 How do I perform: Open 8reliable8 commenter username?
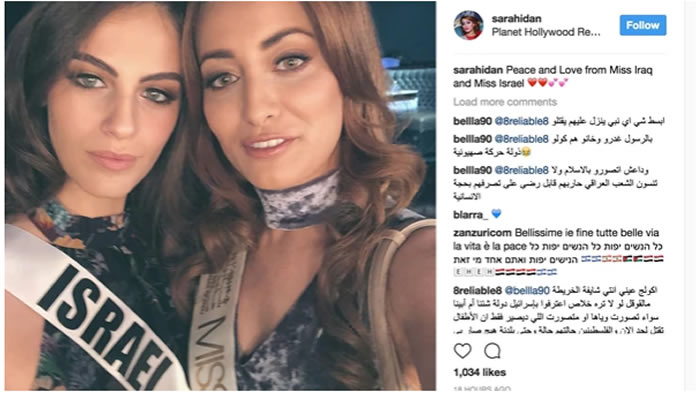pyautogui.click(x=477, y=291)
